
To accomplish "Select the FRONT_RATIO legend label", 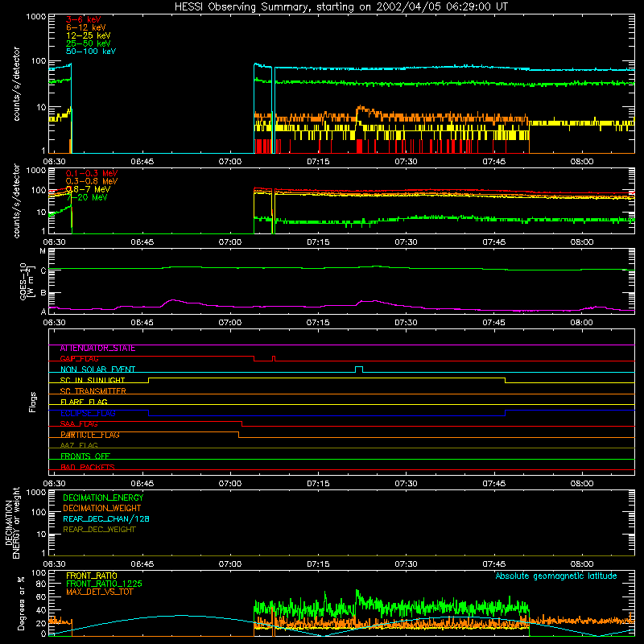I will point(92,576).
